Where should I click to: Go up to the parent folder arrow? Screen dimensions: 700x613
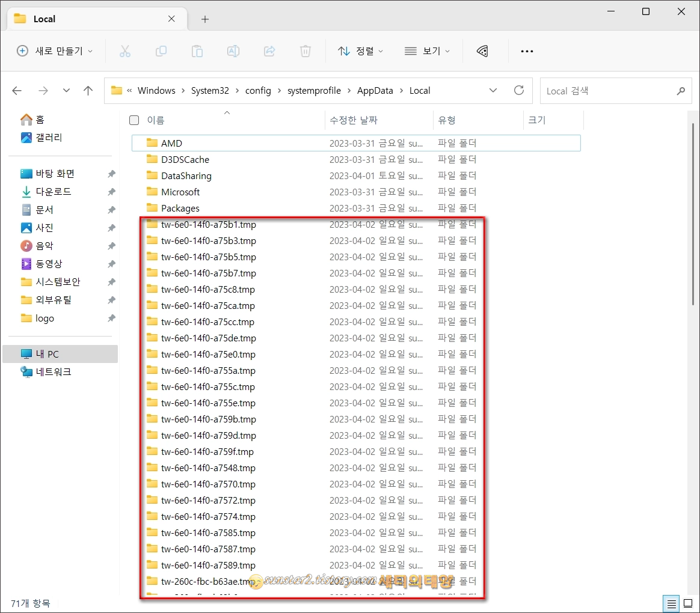click(88, 90)
